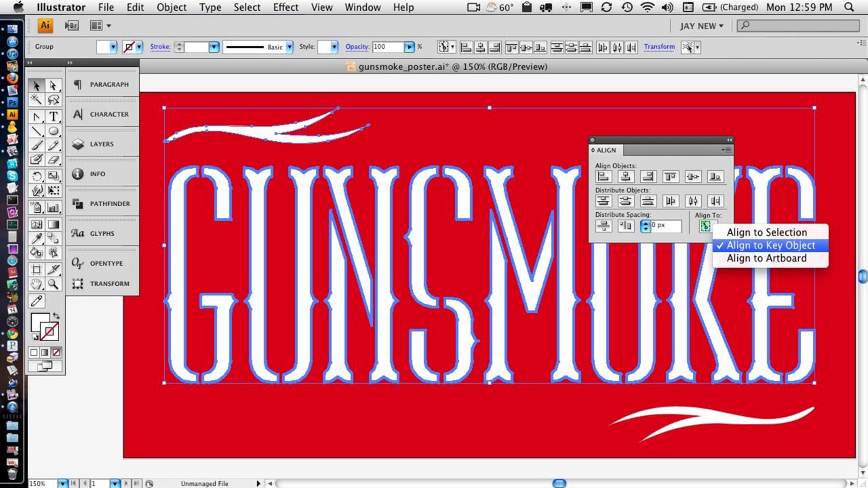Open the stroke color dropdown arrow
The width and height of the screenshot is (868, 488).
(139, 47)
